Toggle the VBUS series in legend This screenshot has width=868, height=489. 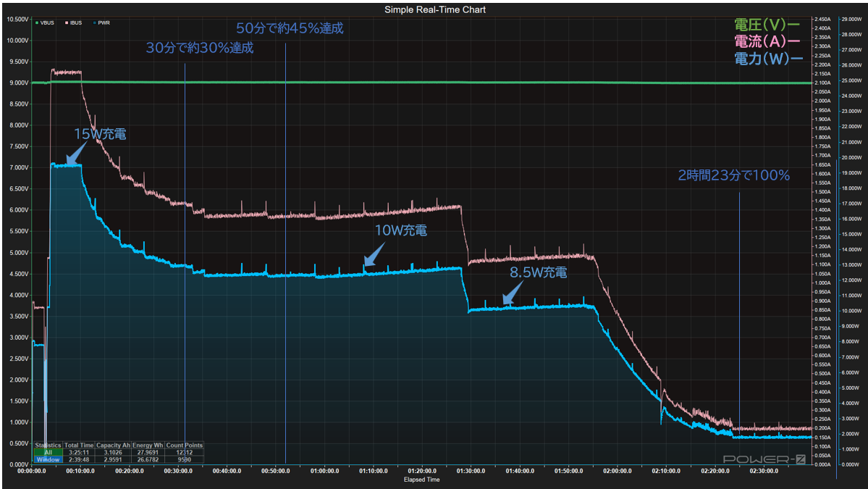46,22
